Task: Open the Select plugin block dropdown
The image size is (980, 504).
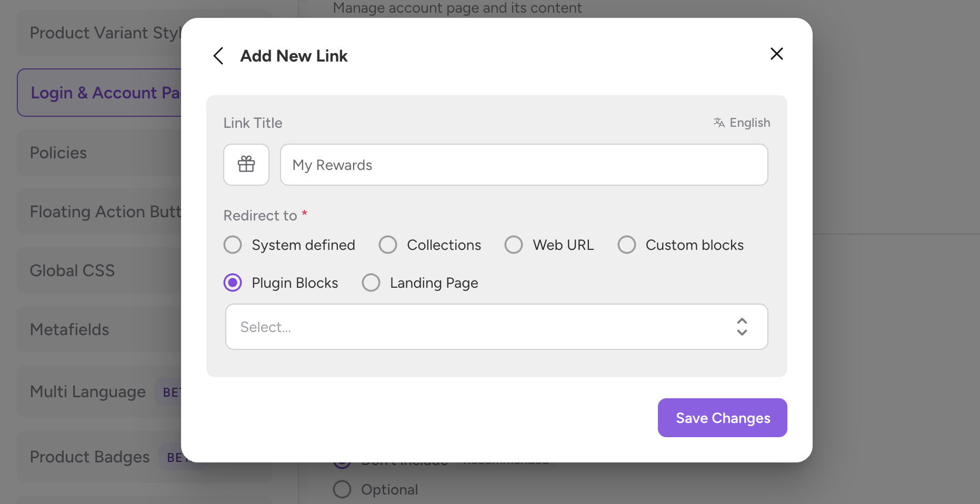Action: 484,327
